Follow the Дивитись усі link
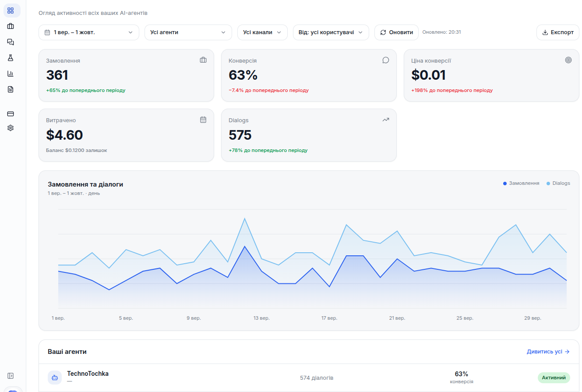Viewport: 582px width, 392px height. click(548, 352)
